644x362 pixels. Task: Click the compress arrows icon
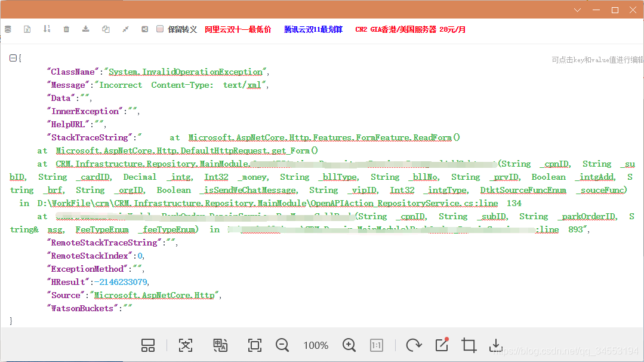(125, 29)
